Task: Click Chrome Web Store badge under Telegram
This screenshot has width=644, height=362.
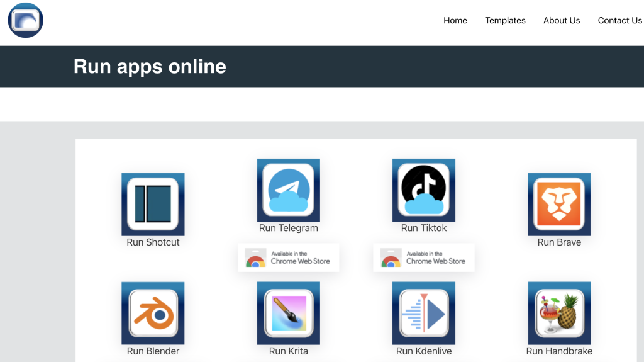Action: click(288, 257)
